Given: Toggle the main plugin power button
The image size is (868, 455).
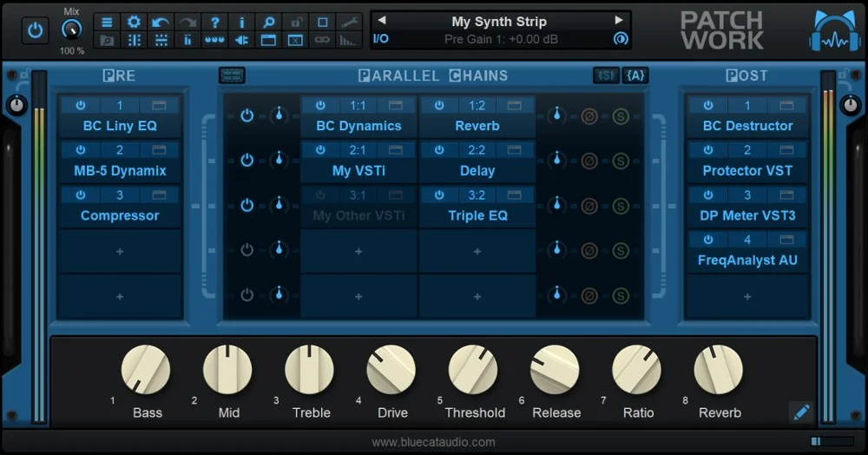Looking at the screenshot, I should pos(35,30).
